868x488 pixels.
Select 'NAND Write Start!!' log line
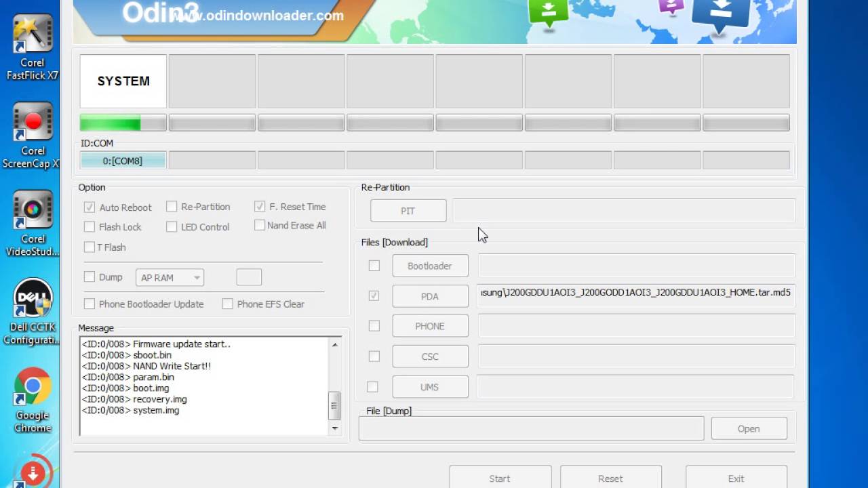(x=146, y=366)
